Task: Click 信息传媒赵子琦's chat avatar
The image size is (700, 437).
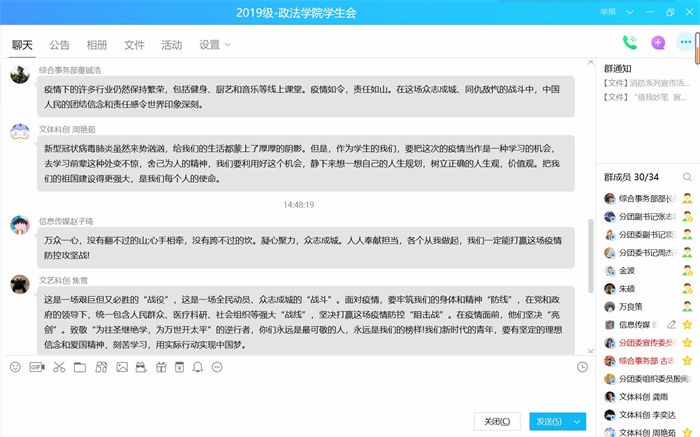Action: click(20, 225)
